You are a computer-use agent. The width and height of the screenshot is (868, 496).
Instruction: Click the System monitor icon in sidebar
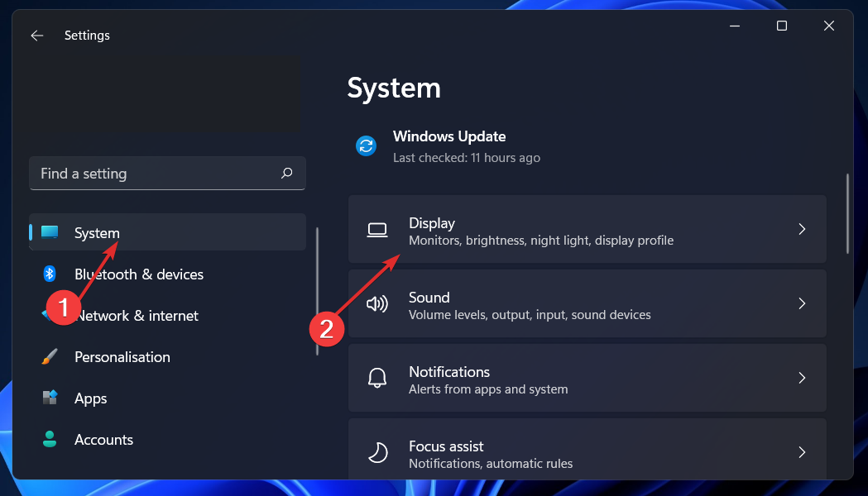point(50,231)
